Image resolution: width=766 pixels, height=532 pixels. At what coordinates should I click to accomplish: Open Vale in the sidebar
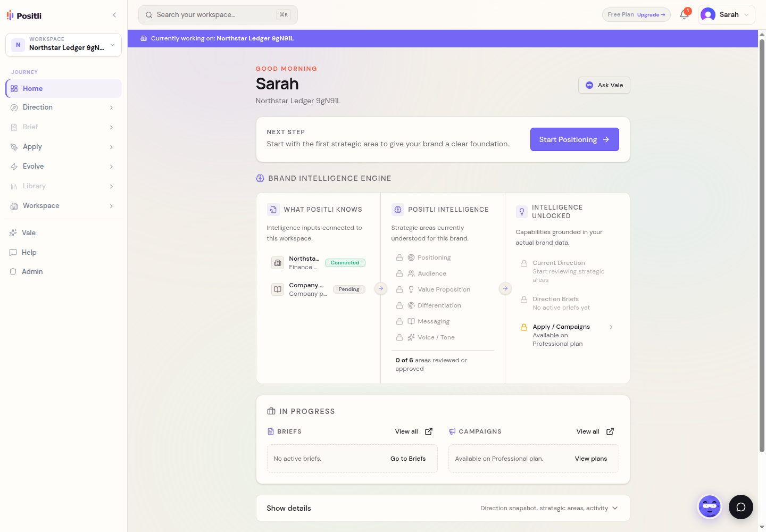point(64,232)
